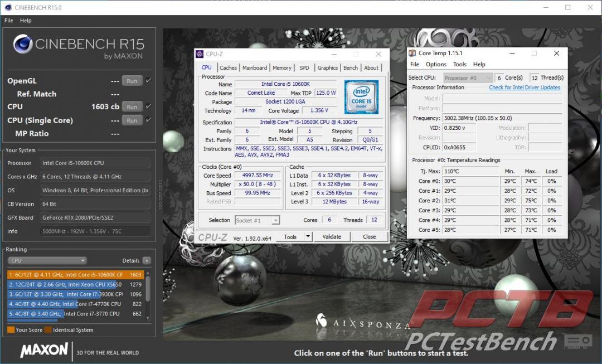
Task: Click the Processor field in Your System
Action: (96, 163)
